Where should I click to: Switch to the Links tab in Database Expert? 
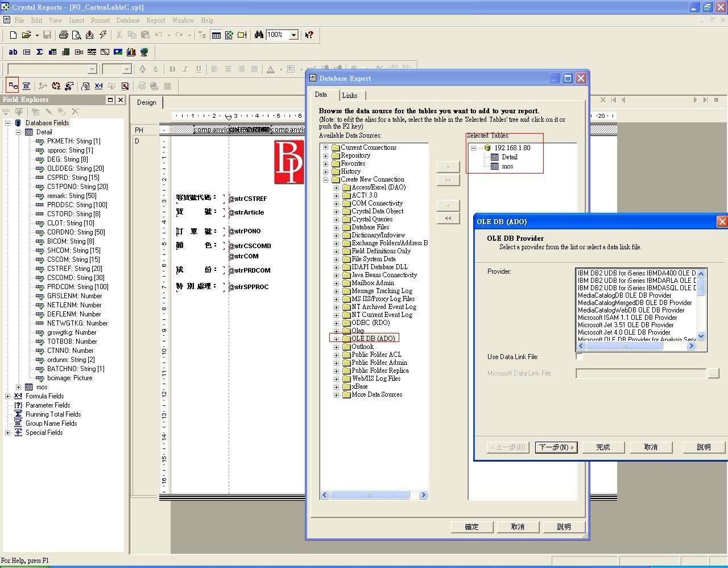coord(350,96)
